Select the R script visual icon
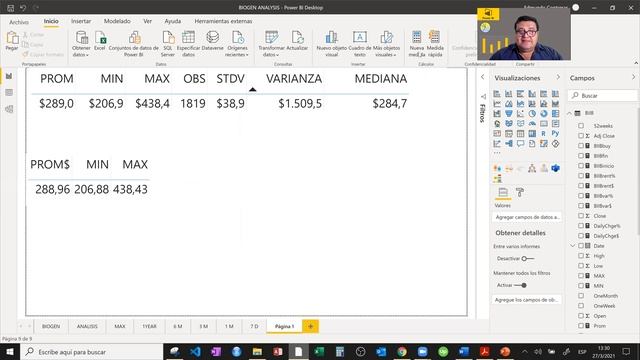Image resolution: width=640 pixels, height=360 pixels. (x=544, y=133)
